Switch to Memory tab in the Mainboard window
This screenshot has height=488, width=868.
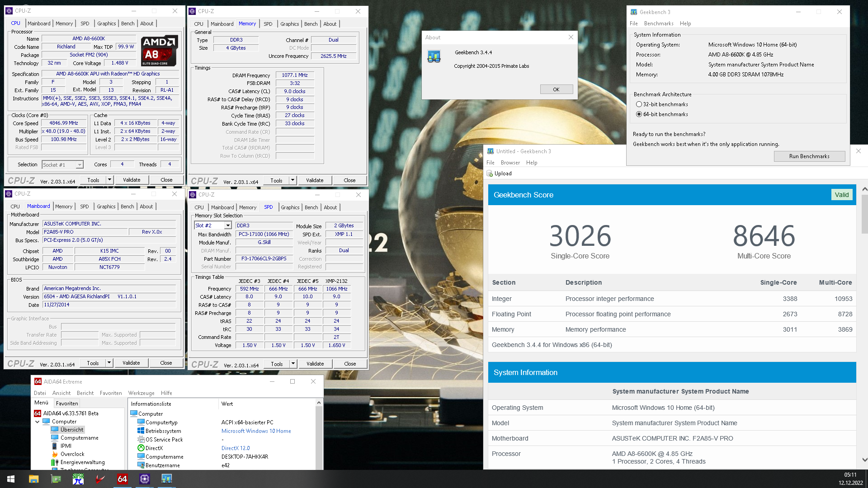(64, 206)
